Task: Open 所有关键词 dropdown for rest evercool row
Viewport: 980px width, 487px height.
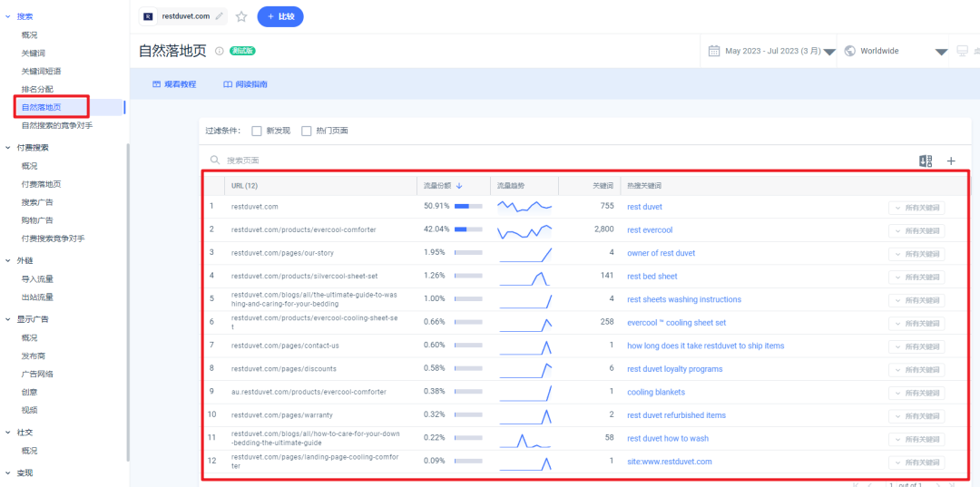Action: (x=916, y=231)
